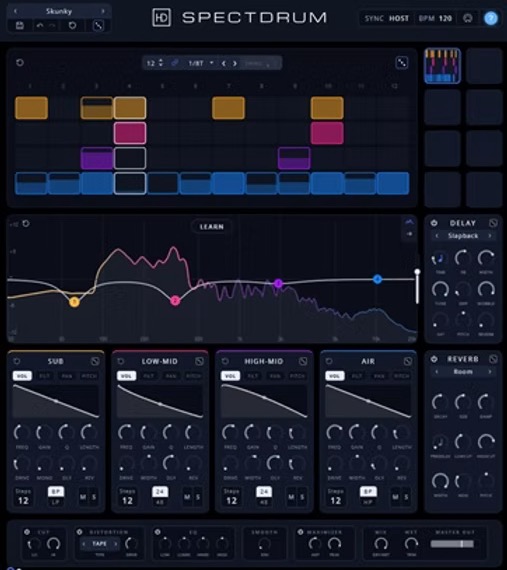
Task: Click the preset reset icon beside redo
Action: pos(72,26)
